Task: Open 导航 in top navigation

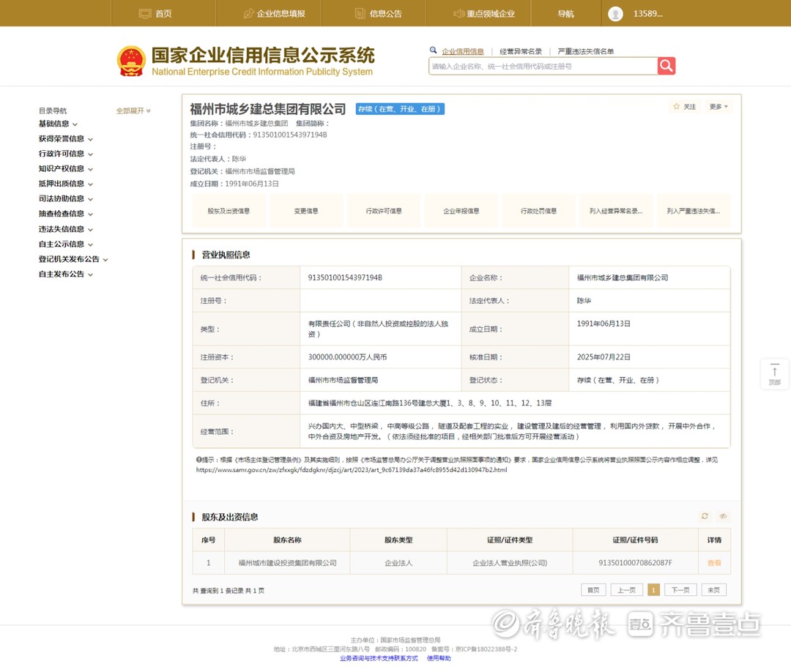Action: (565, 14)
